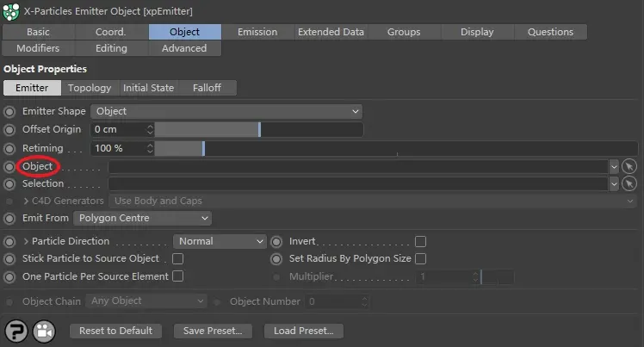Open the Particle Direction Normal dropdown
This screenshot has width=644, height=347.
pyautogui.click(x=220, y=241)
